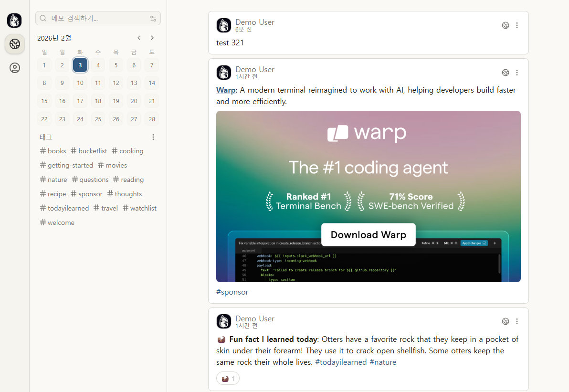Click Demo User avatar on 'test 321' memo
The width and height of the screenshot is (569, 392).
click(x=224, y=25)
